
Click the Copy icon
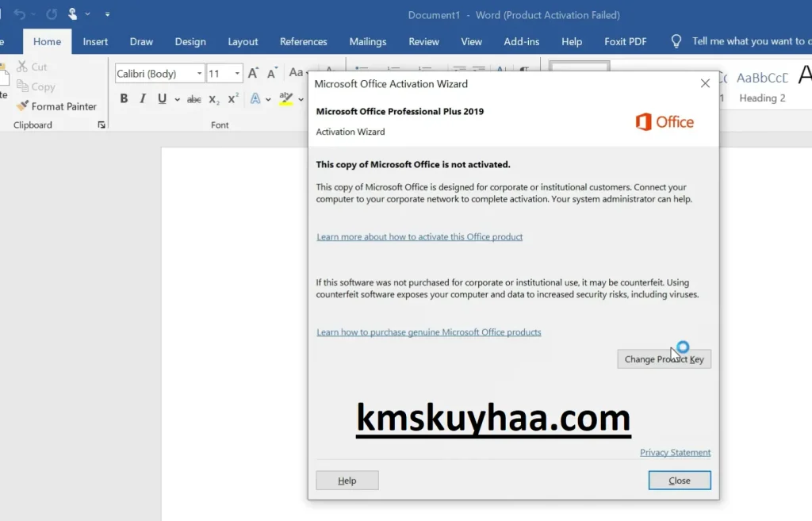pyautogui.click(x=36, y=86)
